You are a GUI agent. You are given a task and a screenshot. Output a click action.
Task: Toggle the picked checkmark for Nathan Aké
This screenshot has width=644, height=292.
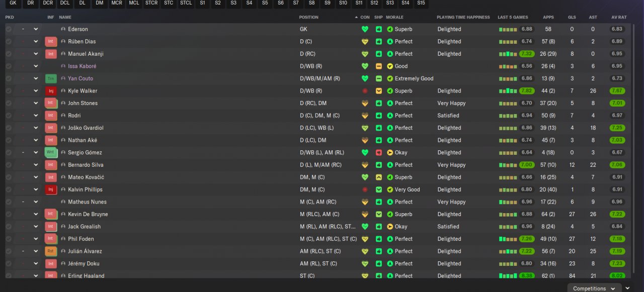(9, 140)
